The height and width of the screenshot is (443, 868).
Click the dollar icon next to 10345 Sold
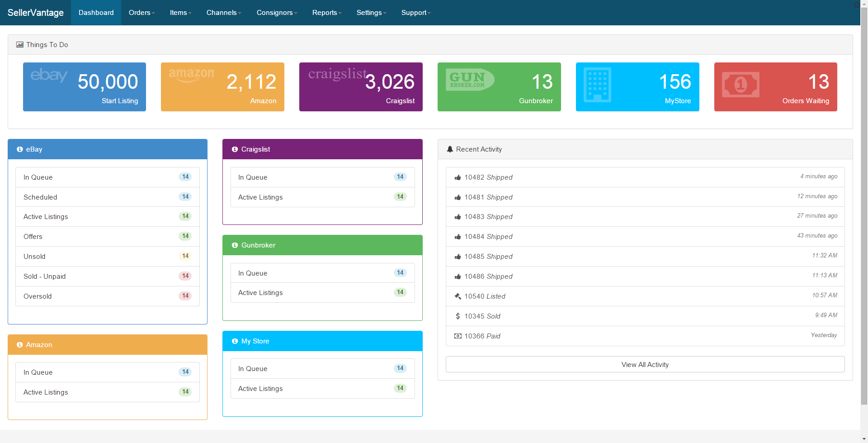click(458, 316)
